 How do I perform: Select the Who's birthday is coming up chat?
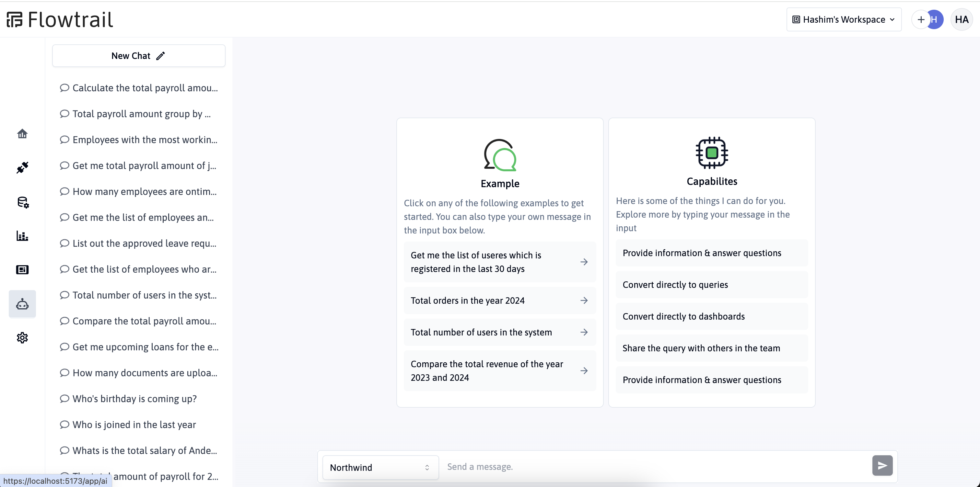pyautogui.click(x=134, y=398)
